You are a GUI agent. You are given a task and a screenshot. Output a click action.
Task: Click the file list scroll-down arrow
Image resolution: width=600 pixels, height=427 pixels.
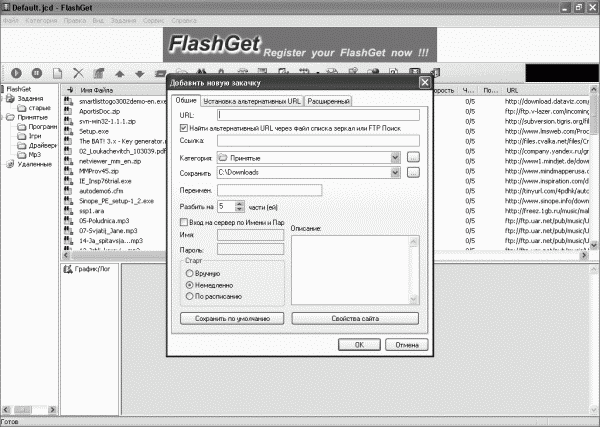593,245
